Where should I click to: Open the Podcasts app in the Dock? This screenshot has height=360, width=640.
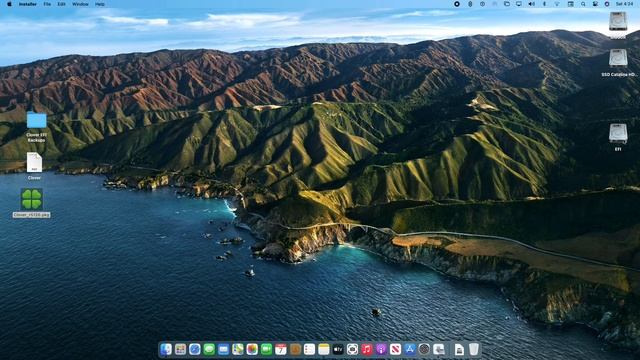click(x=381, y=349)
